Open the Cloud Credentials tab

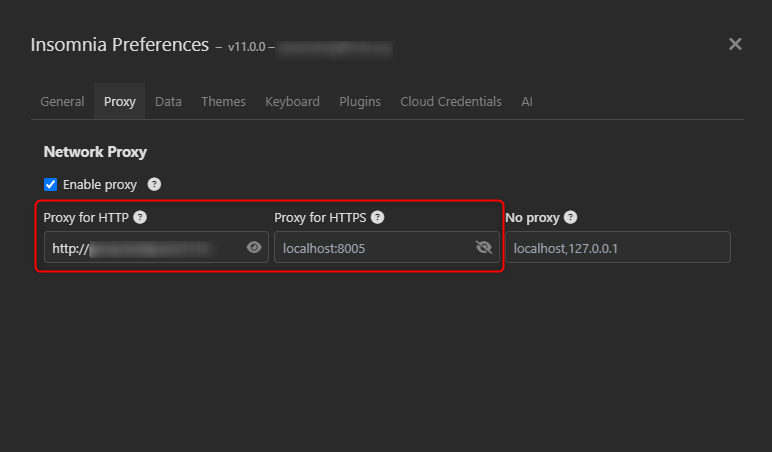click(x=450, y=101)
